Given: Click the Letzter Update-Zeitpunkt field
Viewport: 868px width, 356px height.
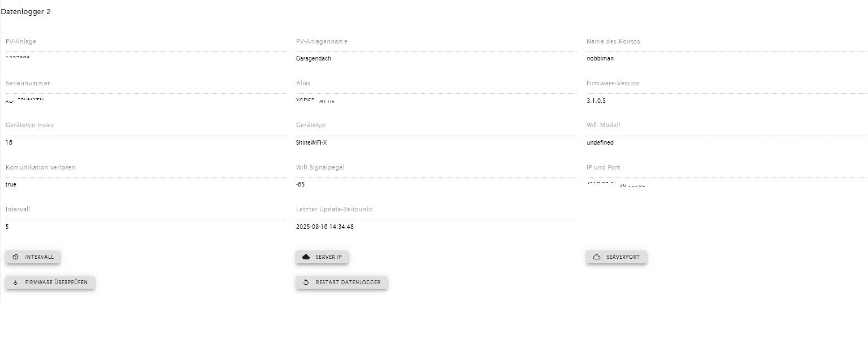Looking at the screenshot, I should coord(436,227).
